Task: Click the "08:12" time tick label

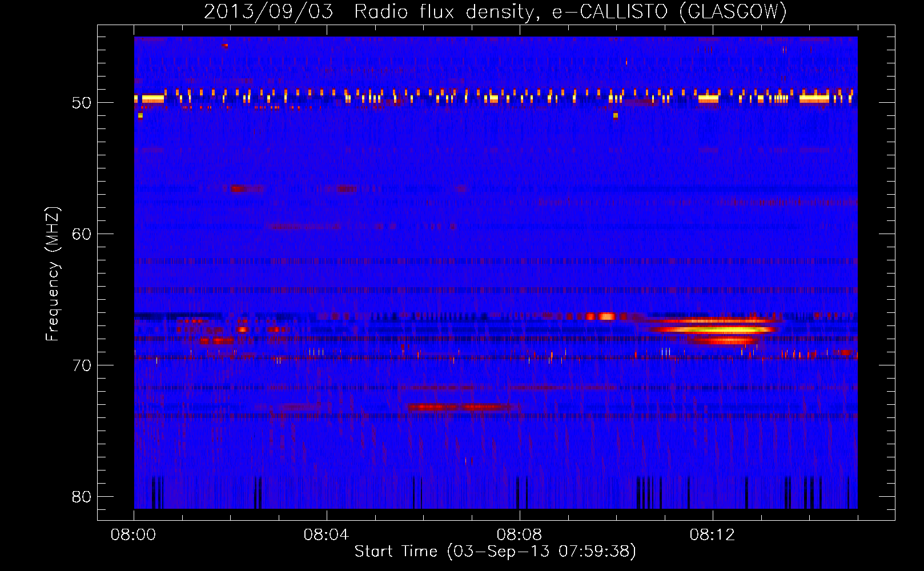Action: click(713, 535)
